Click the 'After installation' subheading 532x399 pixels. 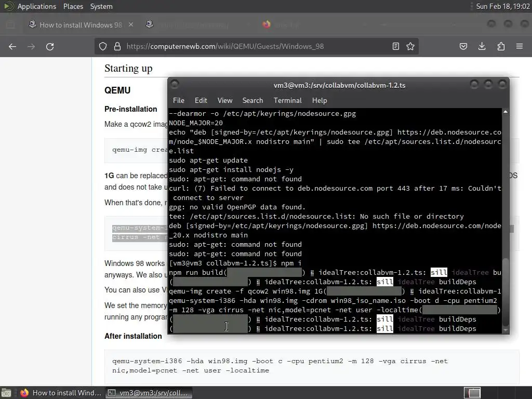tap(133, 336)
